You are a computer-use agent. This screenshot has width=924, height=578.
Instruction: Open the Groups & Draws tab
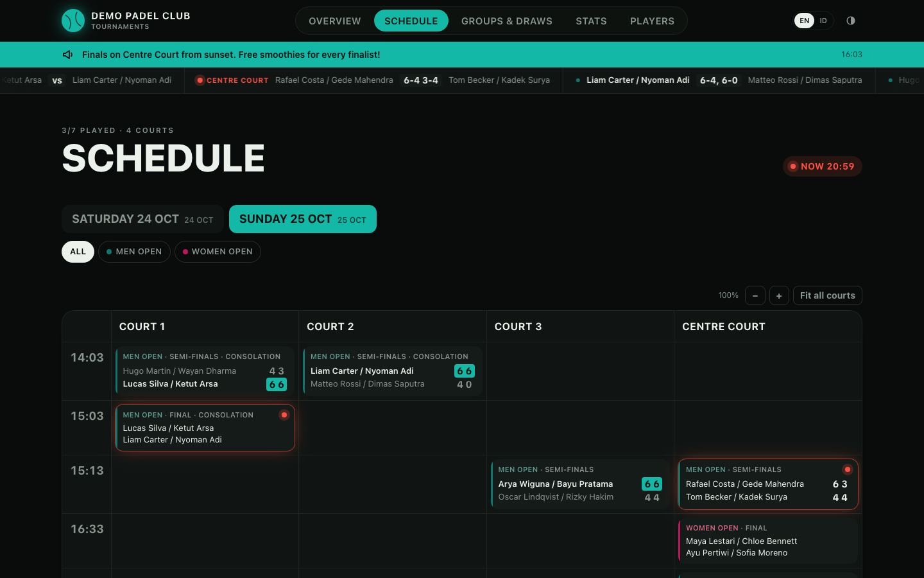[x=507, y=21]
